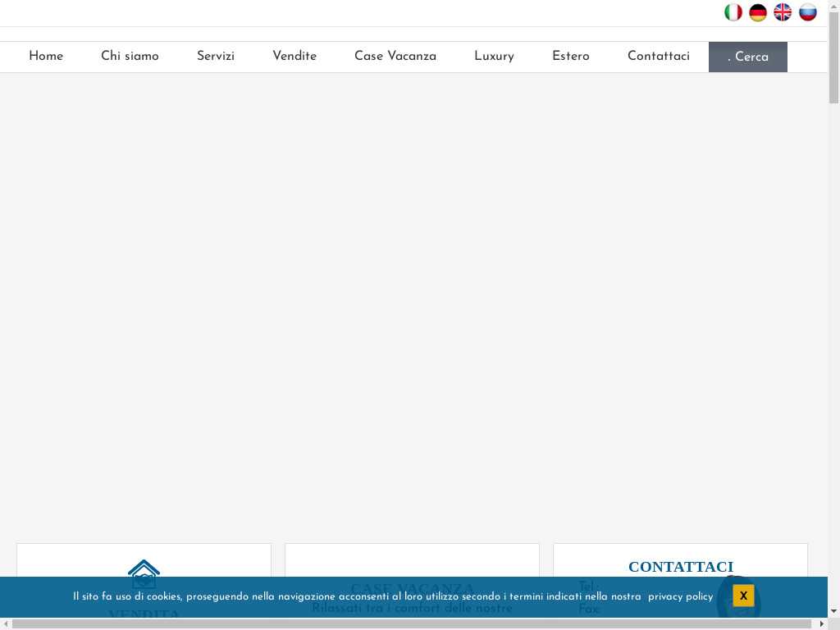This screenshot has width=840, height=630.
Task: Open the Servizi menu item
Action: 216,57
